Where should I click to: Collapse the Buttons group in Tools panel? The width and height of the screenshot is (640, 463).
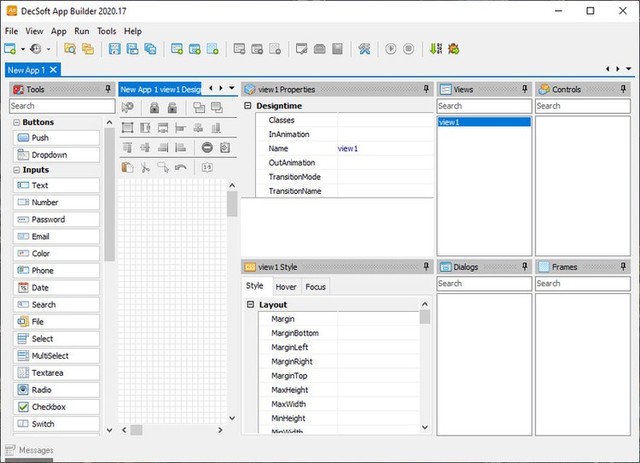[16, 122]
